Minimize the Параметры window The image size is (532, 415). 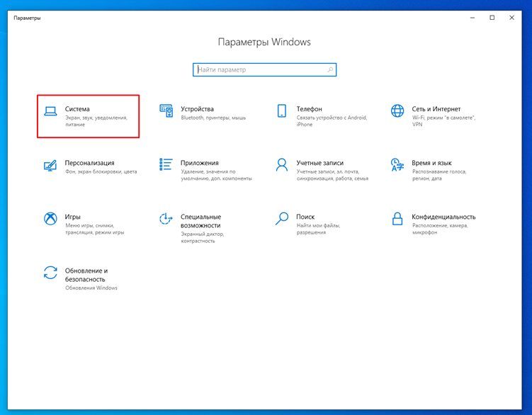tap(472, 18)
